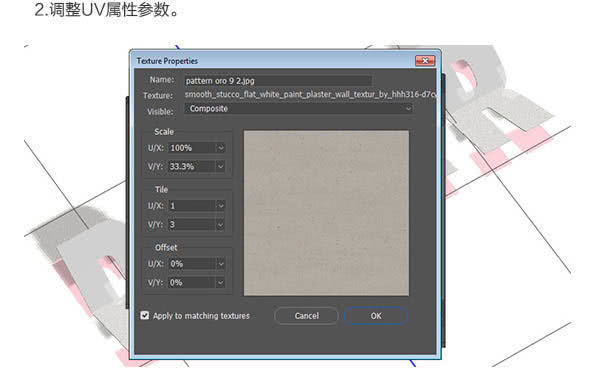600x387 pixels.
Task: Click the Scale V/Y 33.3% field
Action: click(x=192, y=167)
